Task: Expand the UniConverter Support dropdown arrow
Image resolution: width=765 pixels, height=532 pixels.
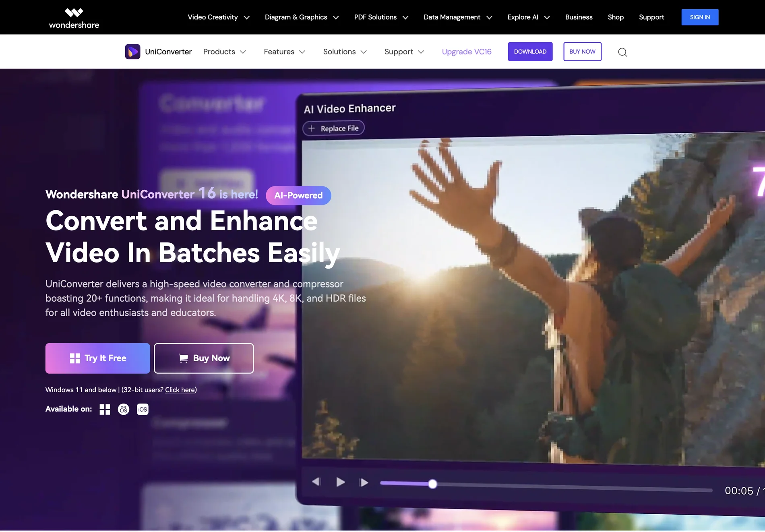Action: [x=421, y=52]
